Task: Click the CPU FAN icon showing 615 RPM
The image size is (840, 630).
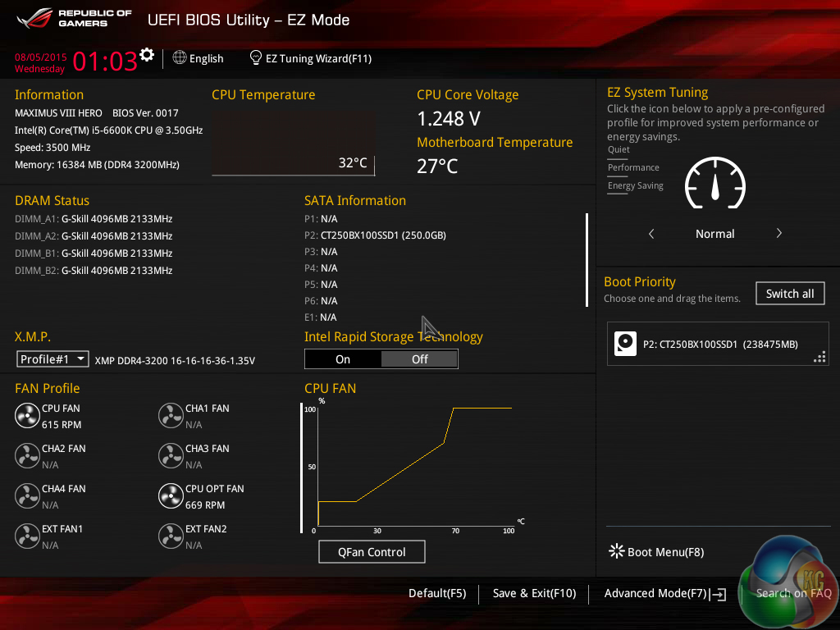Action: point(27,416)
